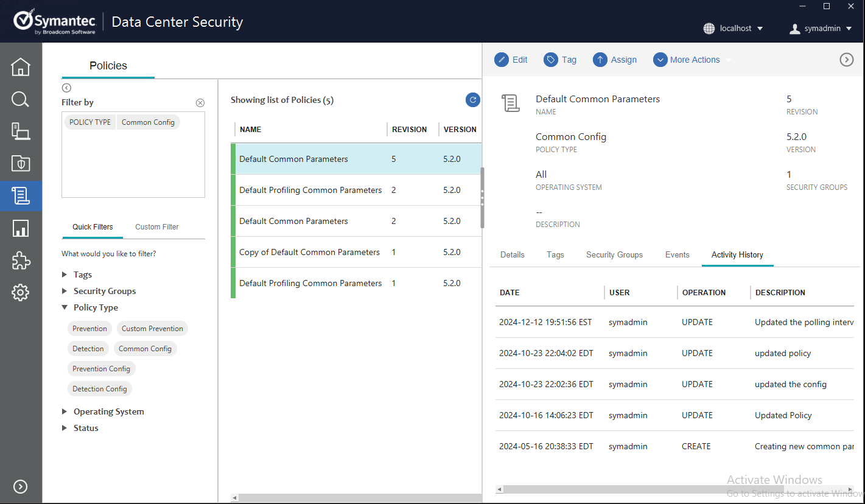
Task: Open the Details tab
Action: coord(513,254)
